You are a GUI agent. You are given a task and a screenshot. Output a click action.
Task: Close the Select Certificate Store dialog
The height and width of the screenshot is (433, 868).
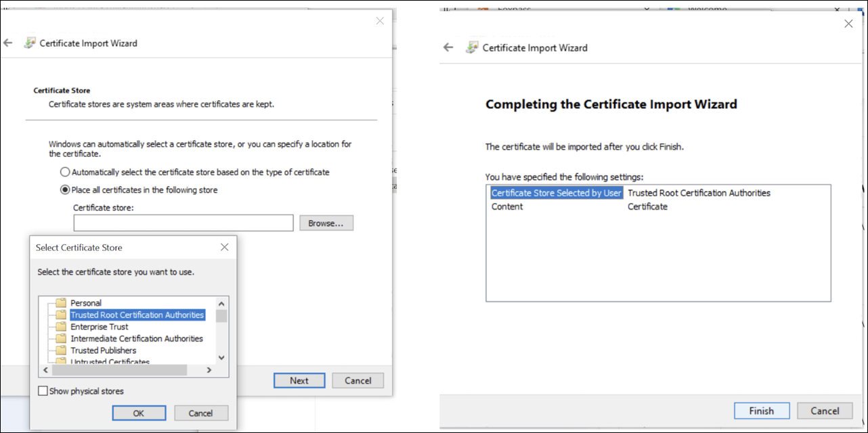[x=225, y=248]
